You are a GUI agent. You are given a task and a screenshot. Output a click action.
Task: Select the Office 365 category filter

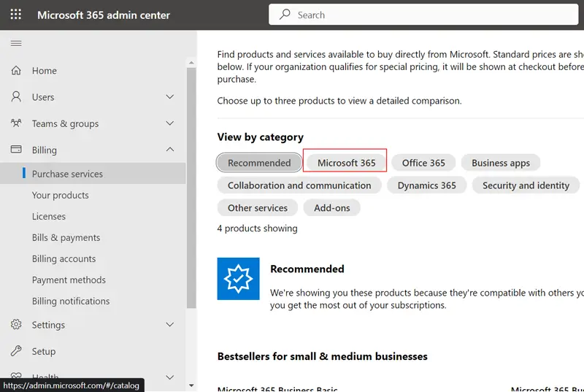[x=423, y=163]
